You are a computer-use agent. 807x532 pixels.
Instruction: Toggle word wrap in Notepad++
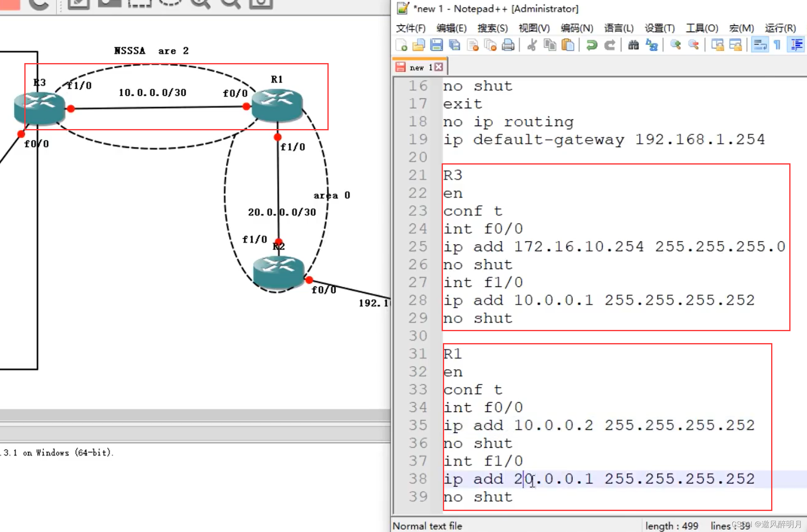pos(760,45)
